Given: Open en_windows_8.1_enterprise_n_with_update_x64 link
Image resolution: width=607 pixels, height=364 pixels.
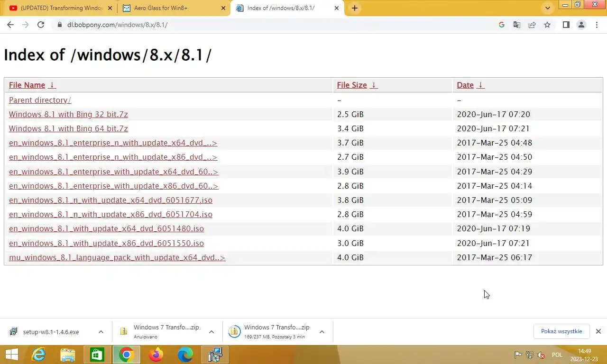Looking at the screenshot, I should point(113,143).
